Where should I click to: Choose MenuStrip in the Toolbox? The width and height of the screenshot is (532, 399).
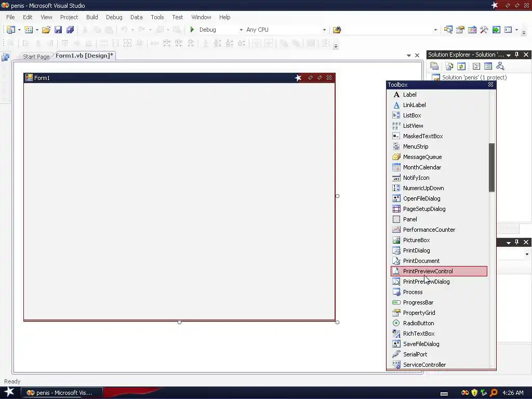pyautogui.click(x=439, y=147)
